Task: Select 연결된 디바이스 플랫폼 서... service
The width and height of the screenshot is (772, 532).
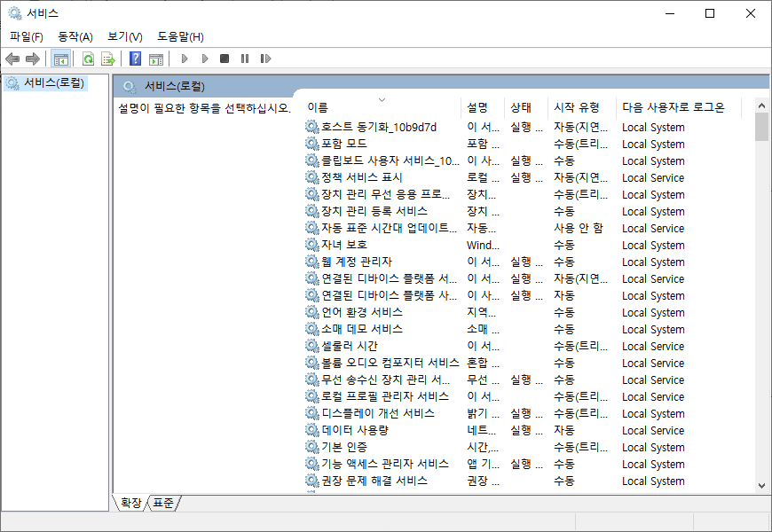Action: [x=523, y=278]
